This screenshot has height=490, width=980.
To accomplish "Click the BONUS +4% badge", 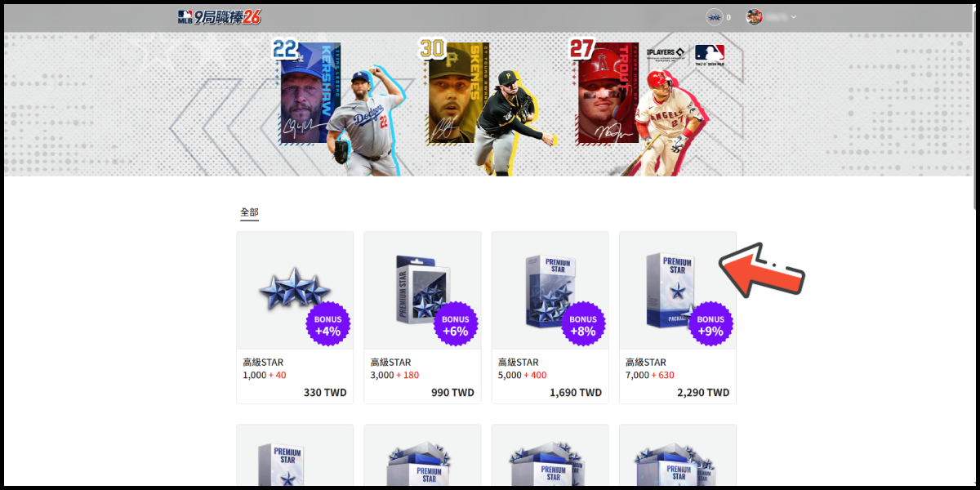I will (x=328, y=324).
